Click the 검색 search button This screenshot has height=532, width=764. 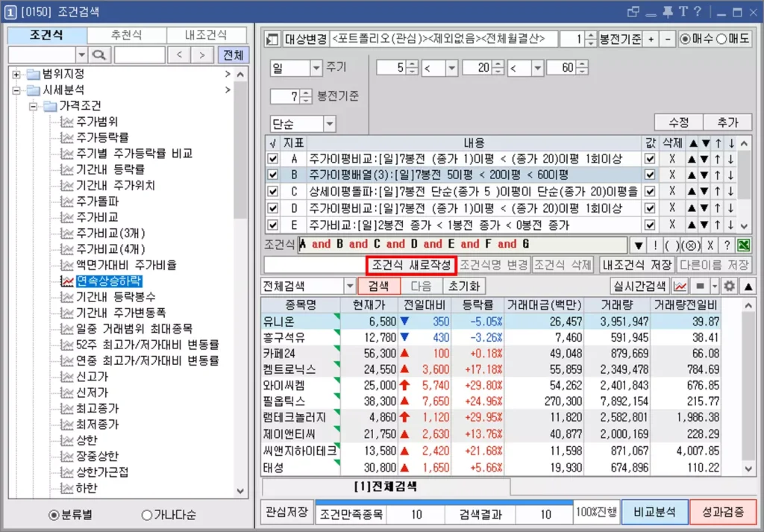[378, 287]
